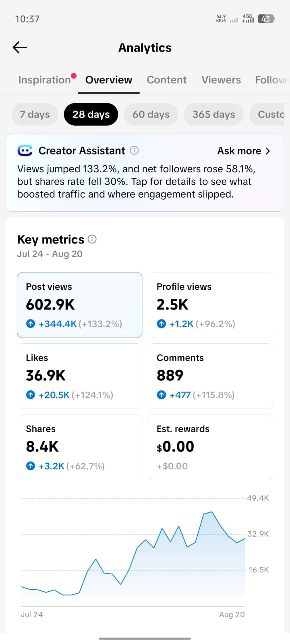
Task: Tap the Post views up-arrow icon
Action: 31,324
